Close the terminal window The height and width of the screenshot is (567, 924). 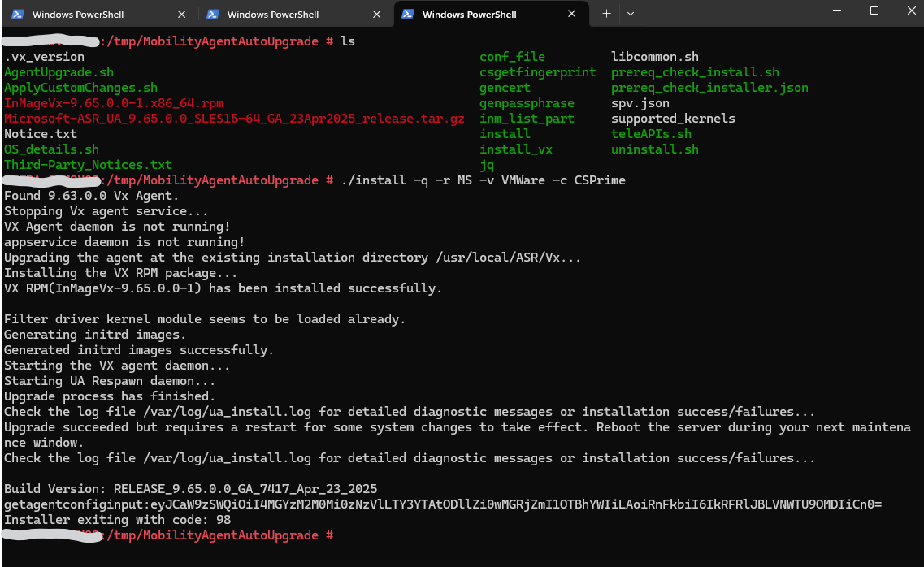click(x=911, y=11)
